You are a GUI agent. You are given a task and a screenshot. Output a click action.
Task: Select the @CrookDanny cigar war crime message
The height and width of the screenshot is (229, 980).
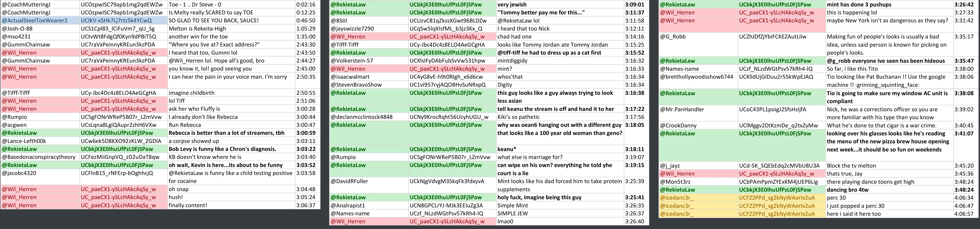click(889, 125)
